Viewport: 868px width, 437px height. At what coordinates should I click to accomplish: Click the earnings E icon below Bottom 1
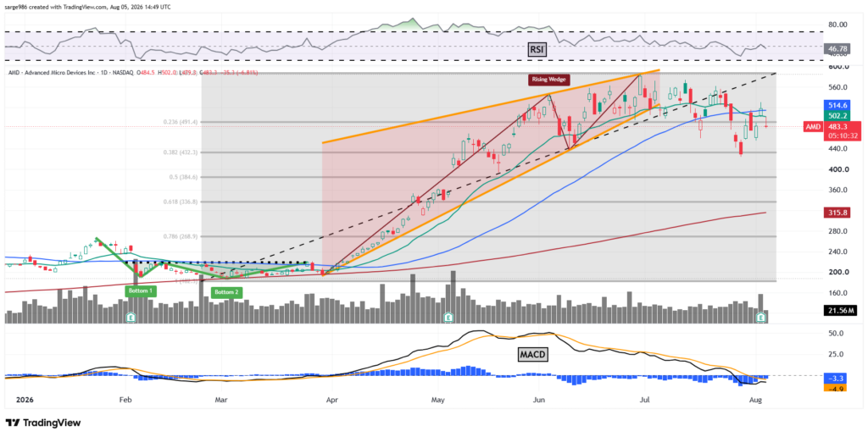pyautogui.click(x=131, y=317)
